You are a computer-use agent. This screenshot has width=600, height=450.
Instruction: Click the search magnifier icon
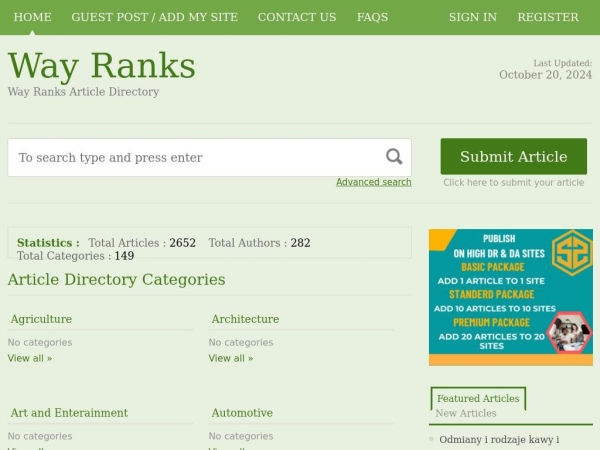(x=394, y=157)
